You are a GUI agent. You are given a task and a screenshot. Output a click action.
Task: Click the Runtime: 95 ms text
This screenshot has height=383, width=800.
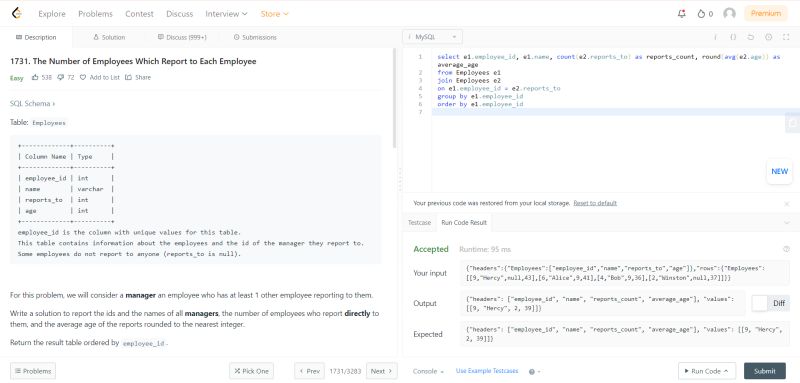click(485, 249)
